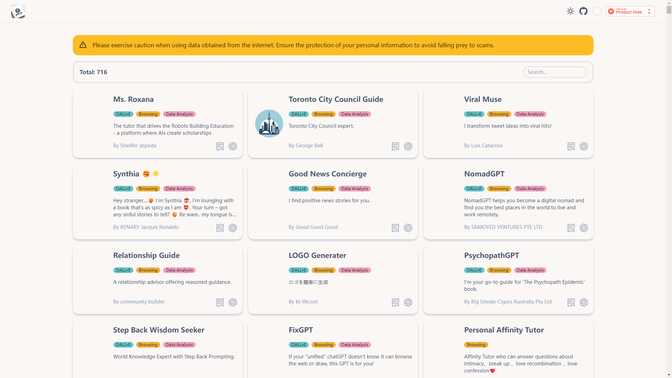Click the site logo in top-left corner
This screenshot has width=672, height=378.
pyautogui.click(x=18, y=13)
